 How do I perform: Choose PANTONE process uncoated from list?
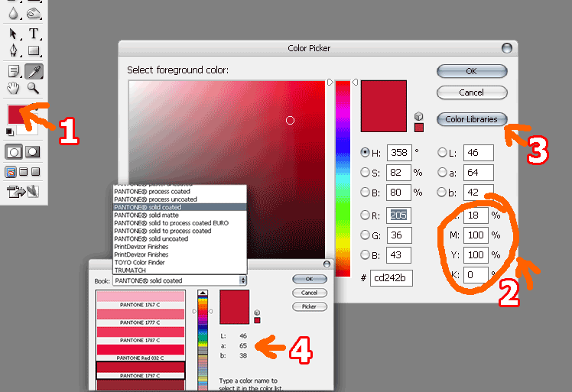(180, 199)
